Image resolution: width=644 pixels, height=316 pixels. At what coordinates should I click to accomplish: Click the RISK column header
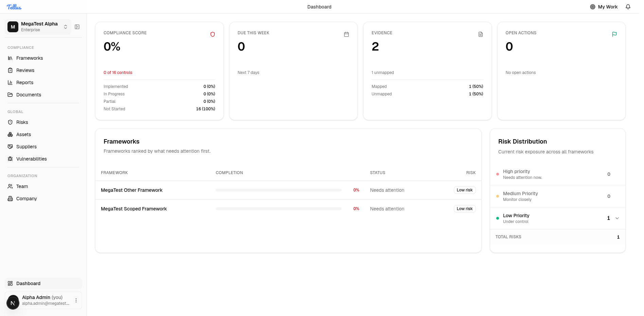(471, 173)
